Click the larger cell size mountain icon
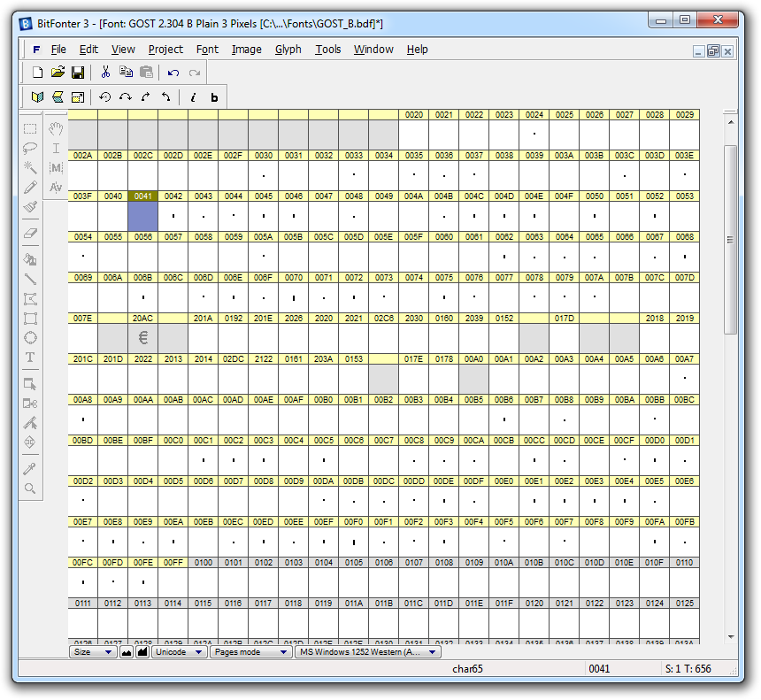Image resolution: width=761 pixels, height=700 pixels. click(142, 652)
